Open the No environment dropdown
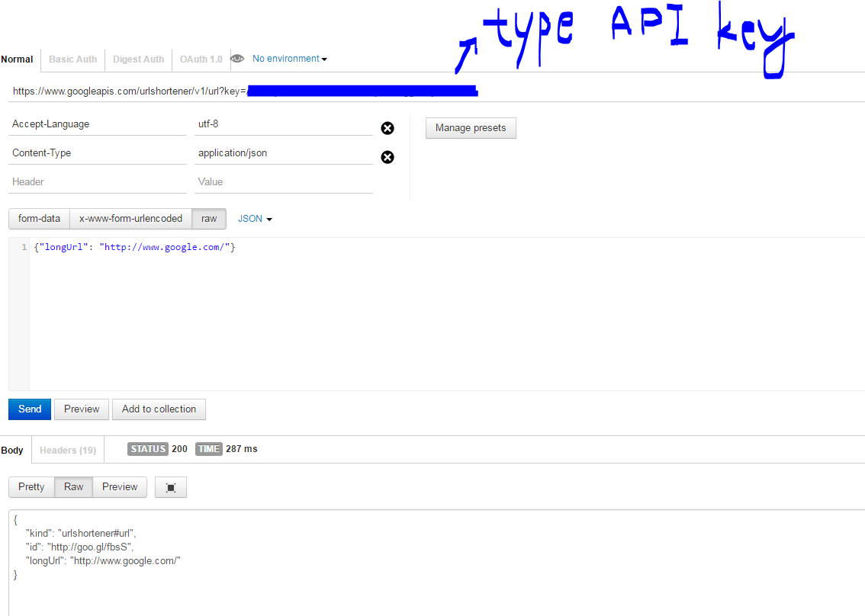 coord(290,59)
